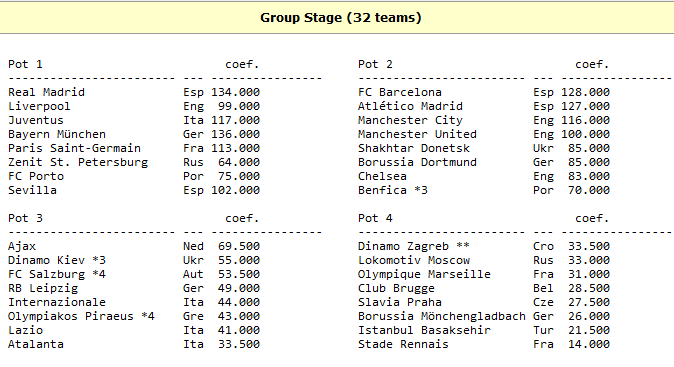Click the 136.000 coefficient of Bayern
The height and width of the screenshot is (367, 674).
(x=236, y=134)
